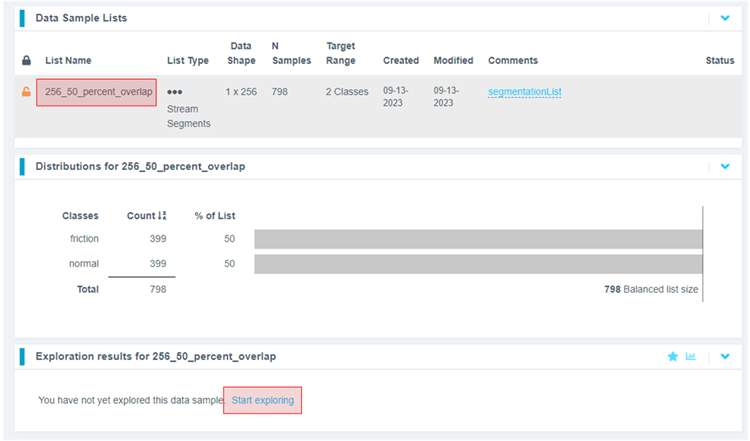Click the Status column header

(x=719, y=61)
